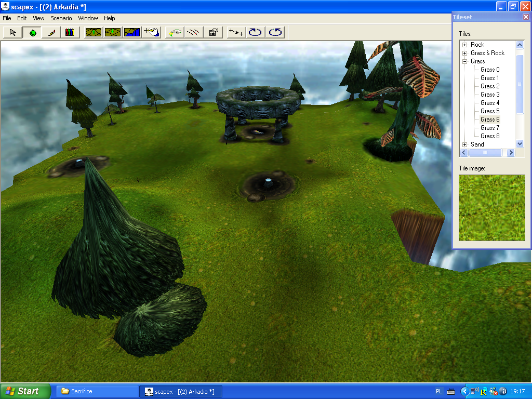Image resolution: width=532 pixels, height=399 pixels.
Task: Rotate clockwise with the circular arrow button
Action: point(256,33)
